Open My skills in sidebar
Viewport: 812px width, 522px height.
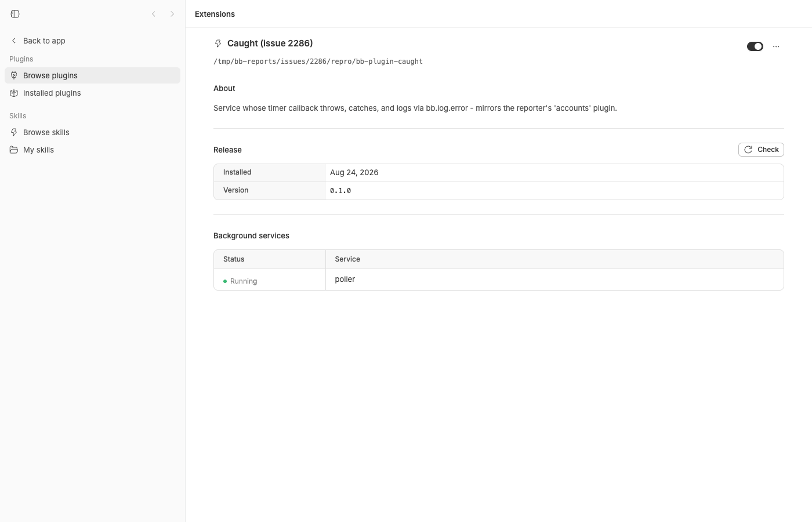pos(92,150)
